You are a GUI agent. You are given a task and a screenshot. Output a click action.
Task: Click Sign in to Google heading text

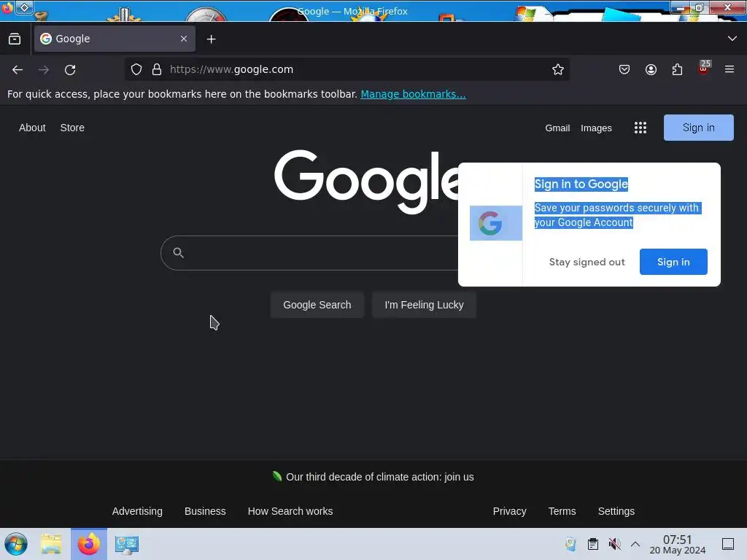581,184
